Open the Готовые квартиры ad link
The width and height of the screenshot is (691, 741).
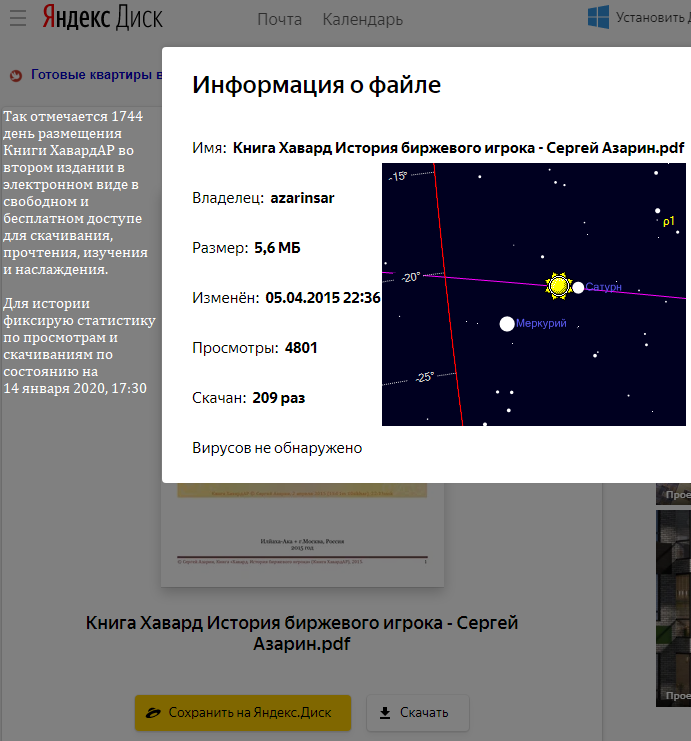(x=95, y=74)
